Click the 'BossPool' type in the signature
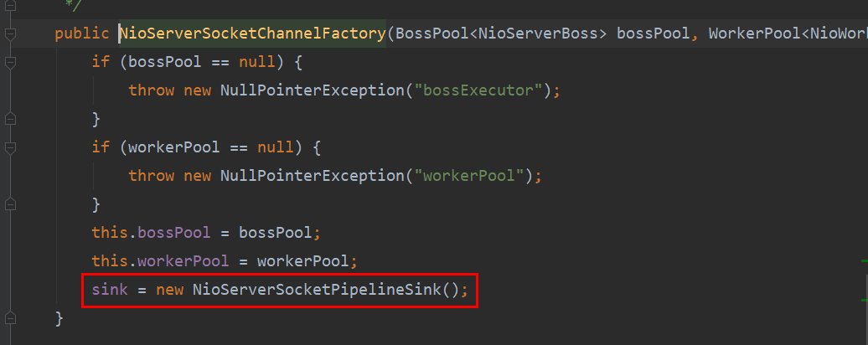The width and height of the screenshot is (868, 345). click(x=432, y=33)
